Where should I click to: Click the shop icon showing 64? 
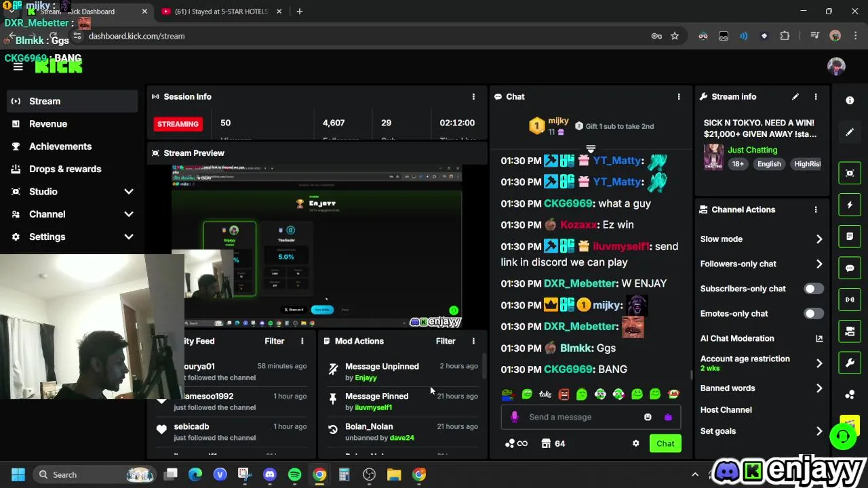(x=553, y=444)
